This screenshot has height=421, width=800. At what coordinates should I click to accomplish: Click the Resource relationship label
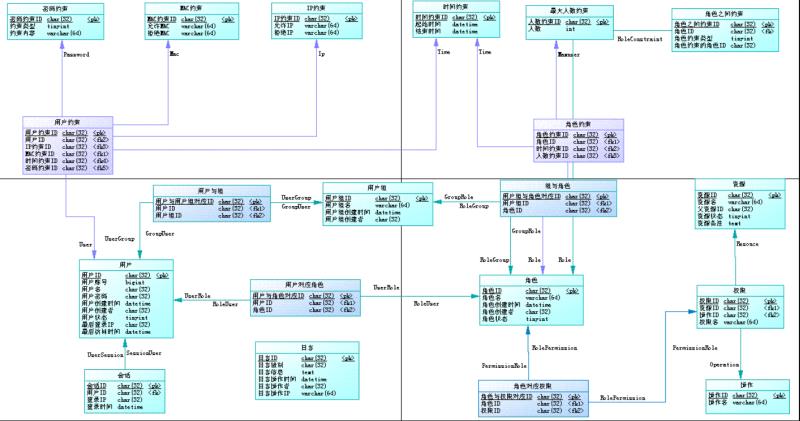[747, 244]
